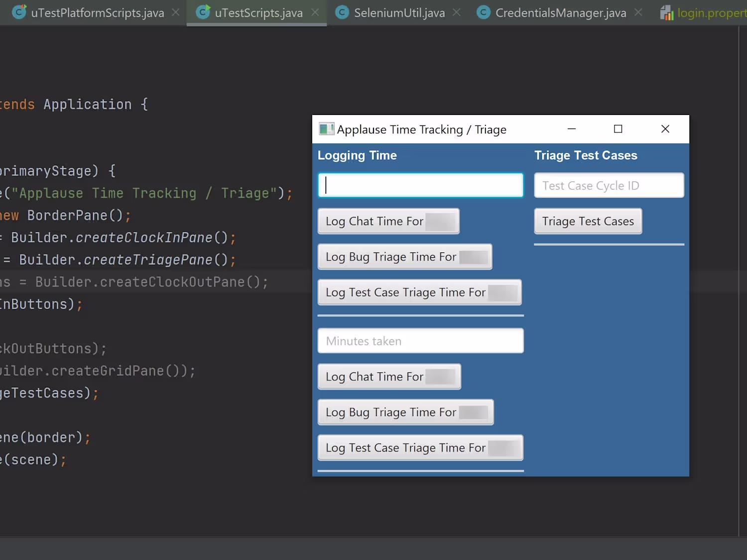This screenshot has width=747, height=560.
Task: Click the "Applause Time Tracking / Triage" string in code
Action: pyautogui.click(x=144, y=193)
